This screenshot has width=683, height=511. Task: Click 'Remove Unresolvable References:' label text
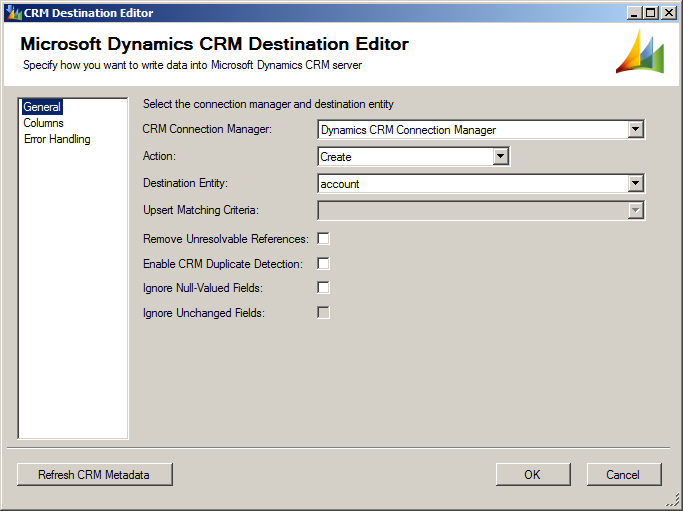(x=226, y=239)
